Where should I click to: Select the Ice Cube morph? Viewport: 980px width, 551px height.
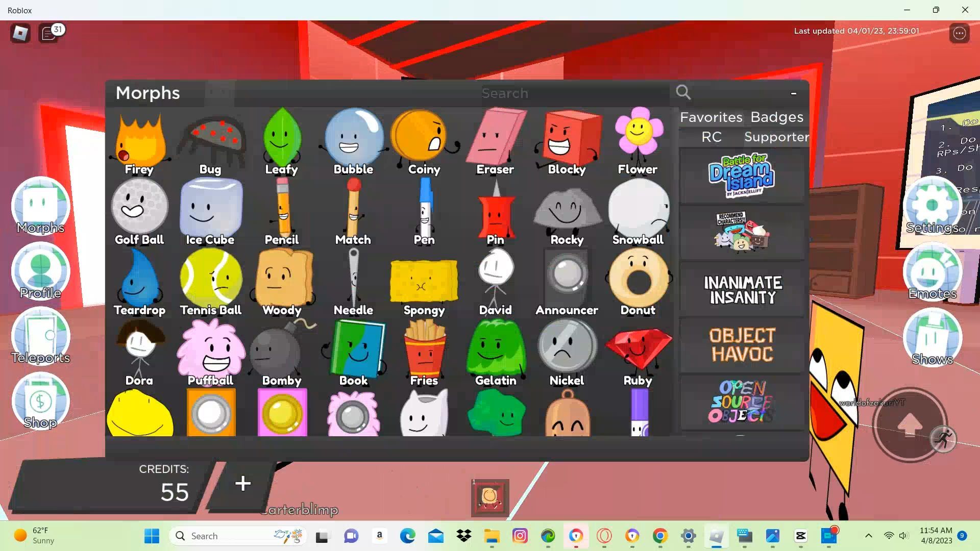pyautogui.click(x=210, y=212)
